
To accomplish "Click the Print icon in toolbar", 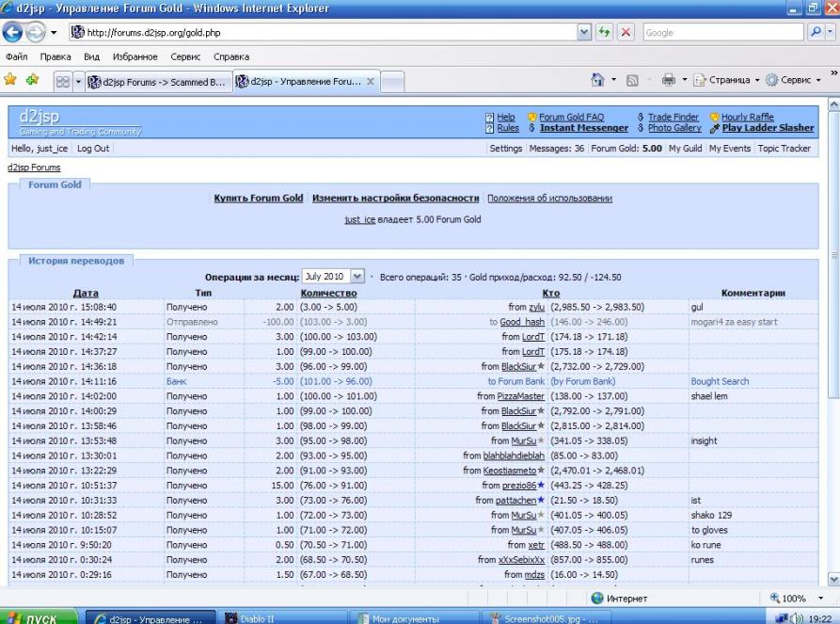I will pyautogui.click(x=669, y=80).
